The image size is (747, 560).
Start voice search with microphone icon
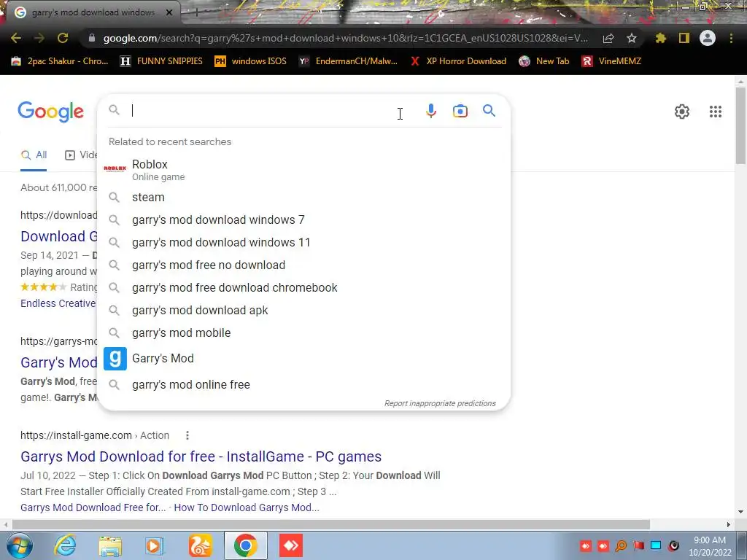[x=430, y=111]
